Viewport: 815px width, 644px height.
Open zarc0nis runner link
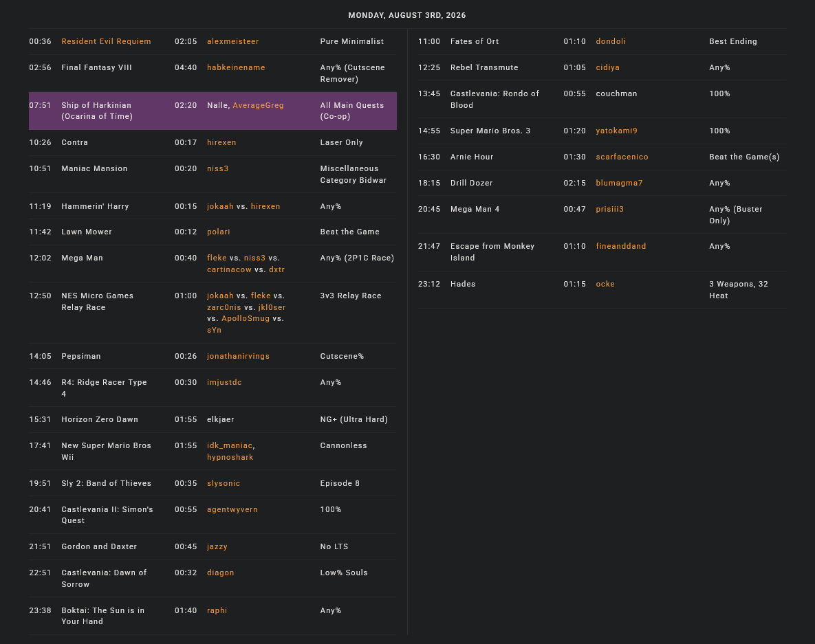click(x=224, y=307)
